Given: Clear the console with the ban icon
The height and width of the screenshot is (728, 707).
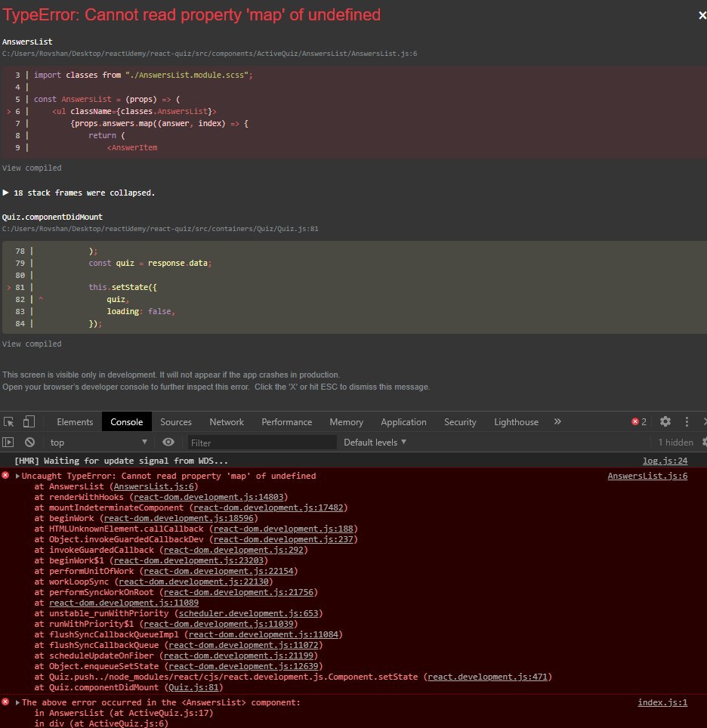Looking at the screenshot, I should click(x=29, y=443).
